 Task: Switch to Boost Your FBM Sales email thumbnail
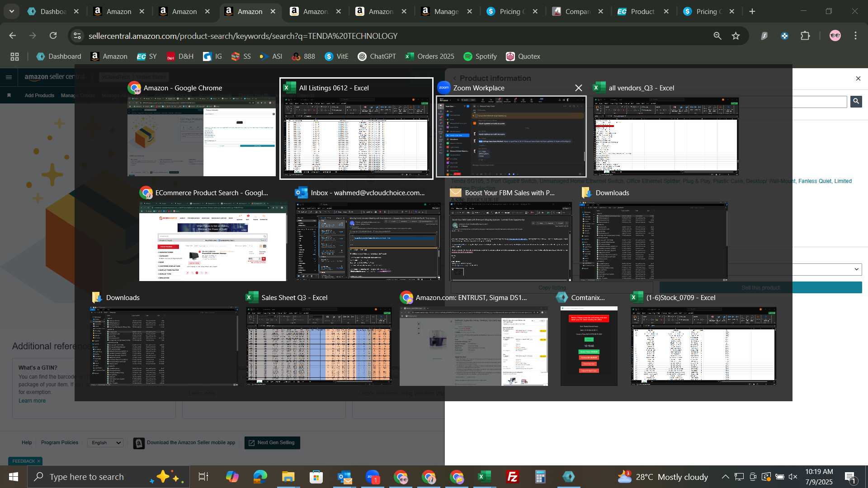pyautogui.click(x=511, y=241)
